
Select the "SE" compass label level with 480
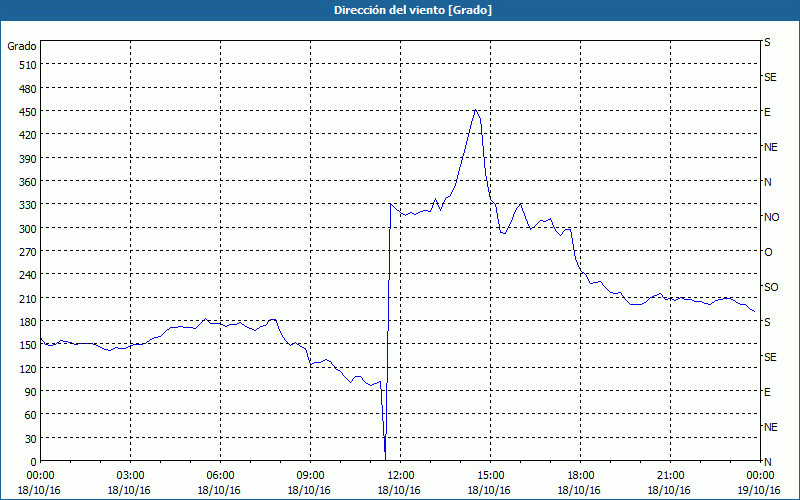(x=770, y=78)
